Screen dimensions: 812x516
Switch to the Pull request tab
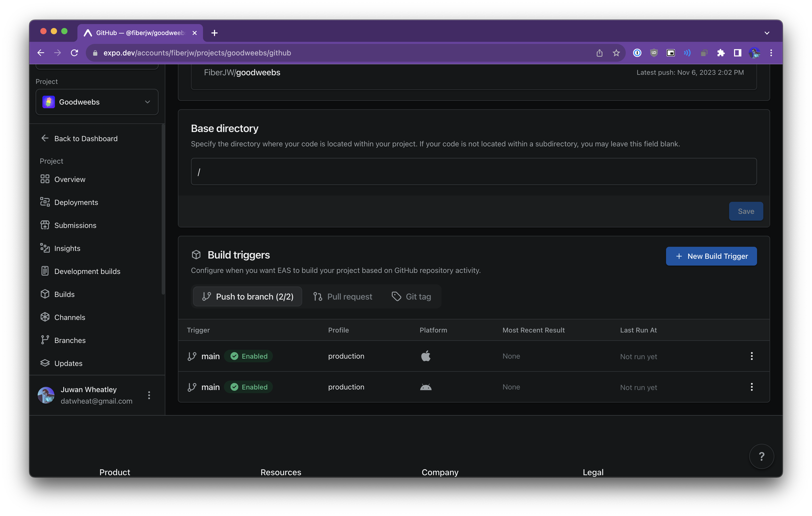coord(343,296)
